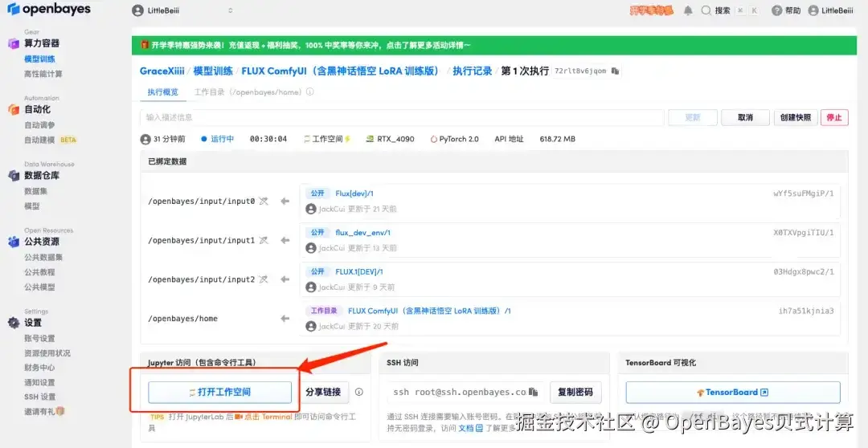Open 模型 under 数据仓库
The image size is (868, 448).
coord(31,206)
